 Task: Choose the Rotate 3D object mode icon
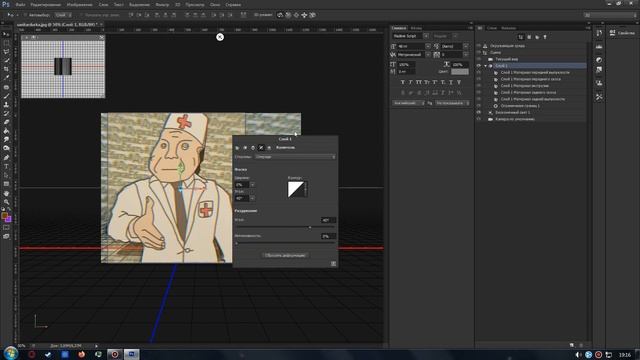coord(280,15)
